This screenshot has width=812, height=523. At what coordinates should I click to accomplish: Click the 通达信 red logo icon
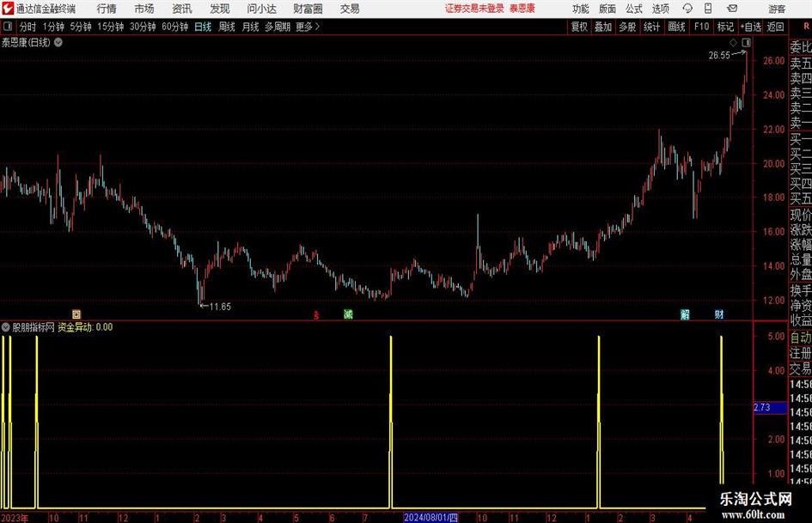(x=8, y=9)
